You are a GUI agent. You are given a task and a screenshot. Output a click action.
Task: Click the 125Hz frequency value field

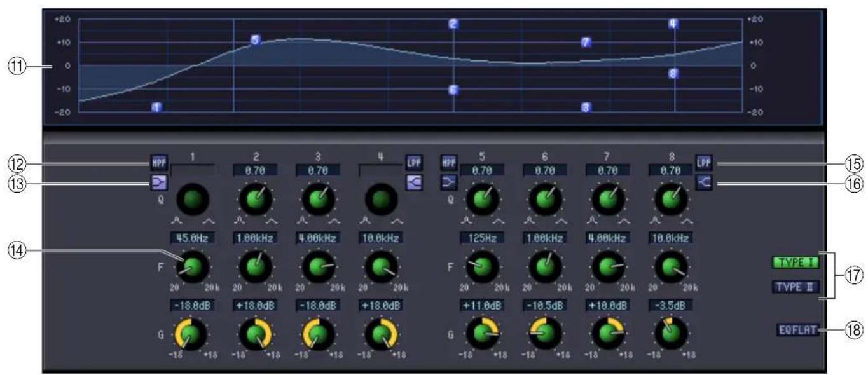(x=482, y=238)
